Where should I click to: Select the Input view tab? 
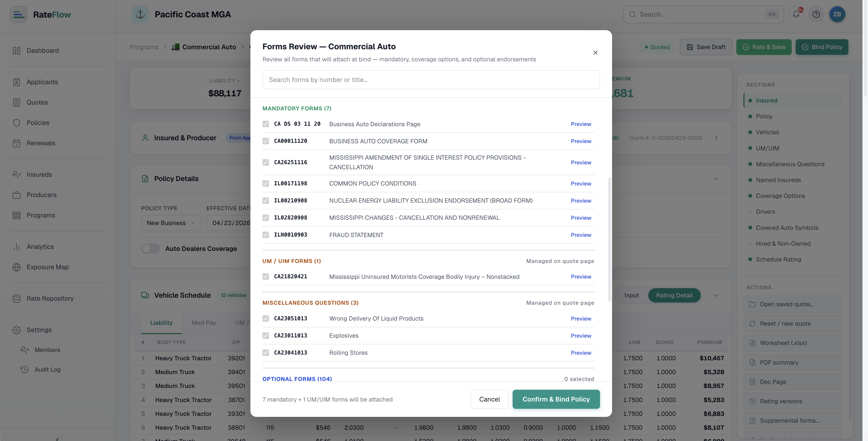(631, 296)
